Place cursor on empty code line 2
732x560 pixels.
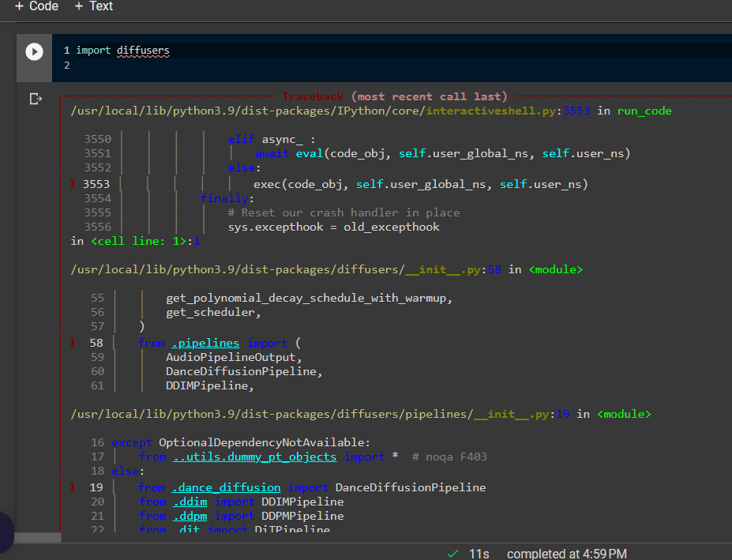click(392, 65)
